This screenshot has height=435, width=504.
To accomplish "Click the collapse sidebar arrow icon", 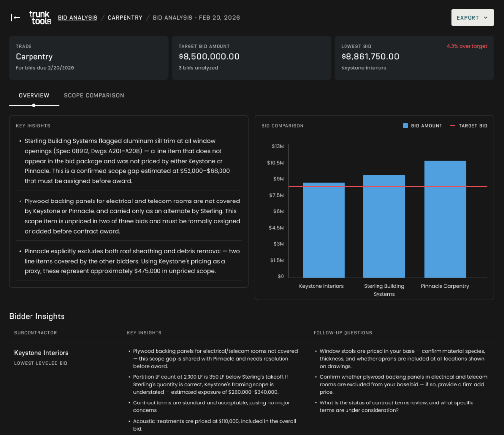I will 16,18.
